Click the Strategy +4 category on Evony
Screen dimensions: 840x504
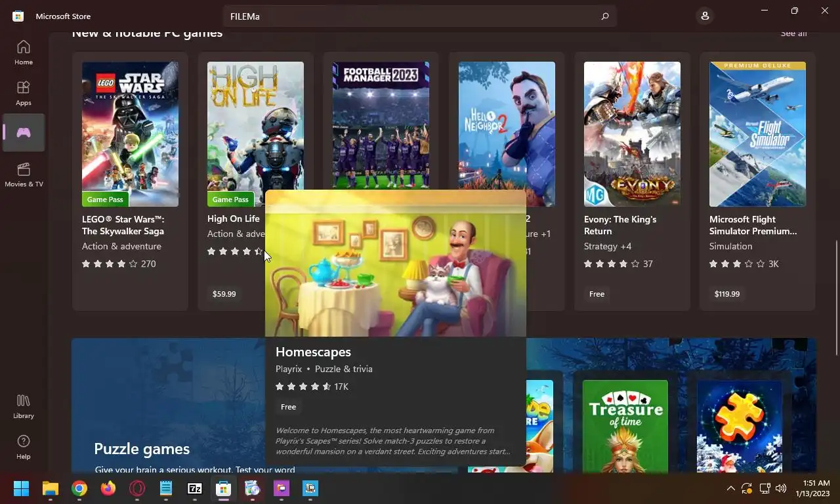click(608, 246)
